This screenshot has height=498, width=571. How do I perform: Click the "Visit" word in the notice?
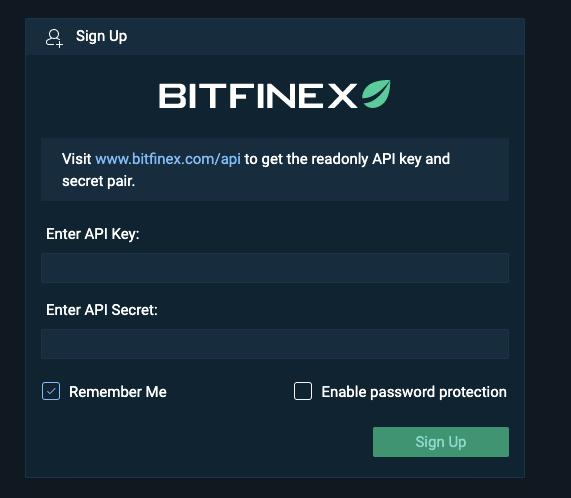click(x=76, y=159)
